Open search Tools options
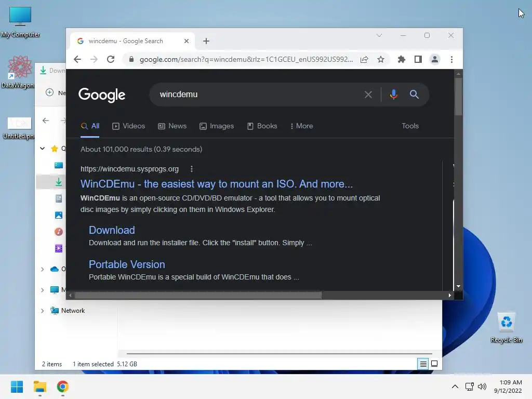 (x=410, y=126)
